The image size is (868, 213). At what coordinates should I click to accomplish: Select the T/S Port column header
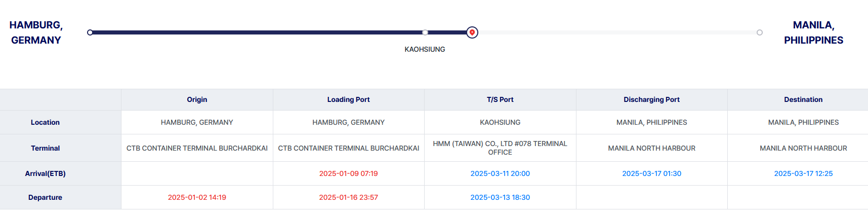[500, 99]
